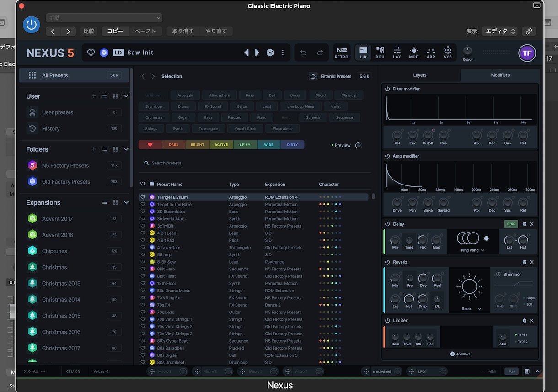
Task: Click the link icon in plugin header
Action: pyautogui.click(x=529, y=31)
